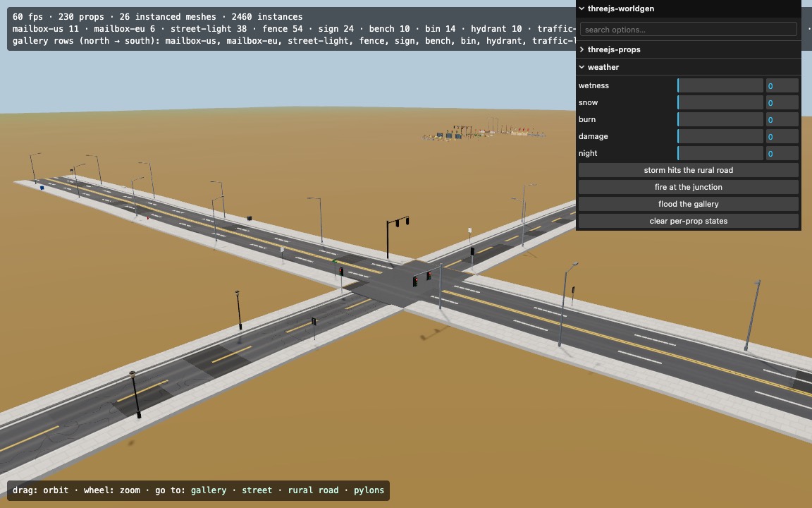Click the "60 fps" readout
812x508 pixels.
pos(28,17)
